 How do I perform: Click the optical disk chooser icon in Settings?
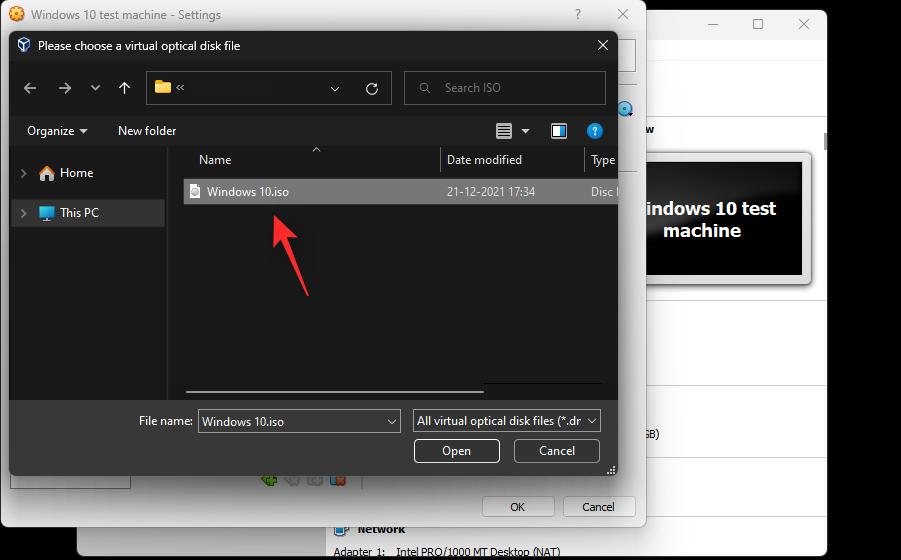(625, 109)
